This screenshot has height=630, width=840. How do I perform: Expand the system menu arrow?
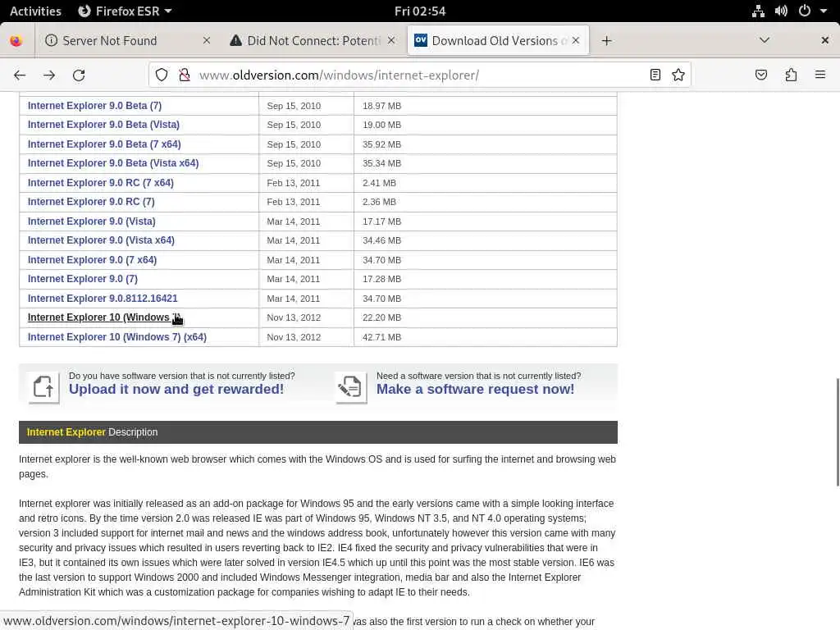click(824, 11)
